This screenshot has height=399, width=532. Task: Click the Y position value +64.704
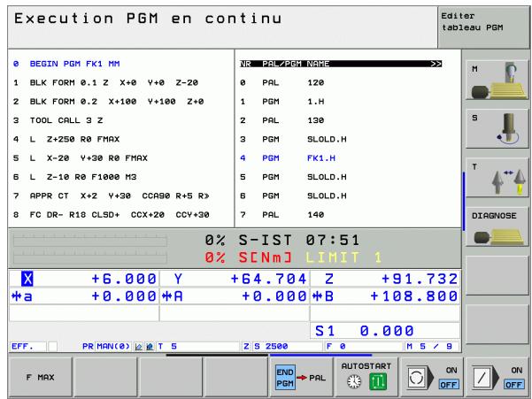[x=268, y=279]
